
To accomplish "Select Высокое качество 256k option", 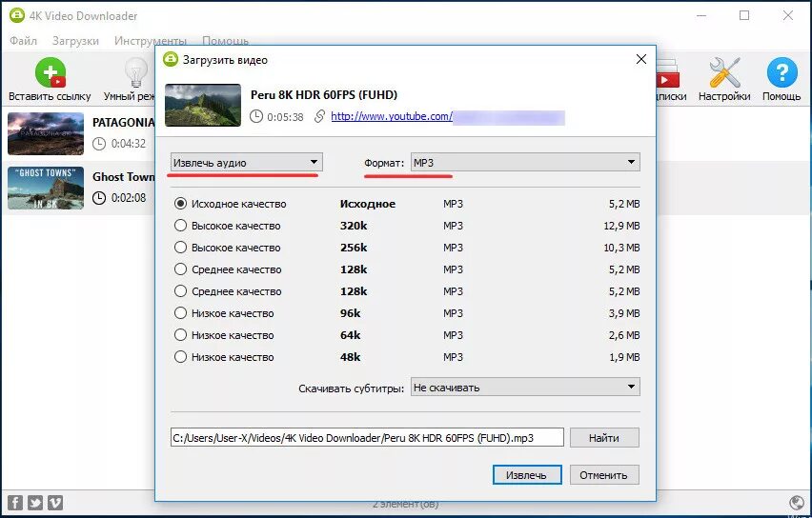I will [x=180, y=248].
